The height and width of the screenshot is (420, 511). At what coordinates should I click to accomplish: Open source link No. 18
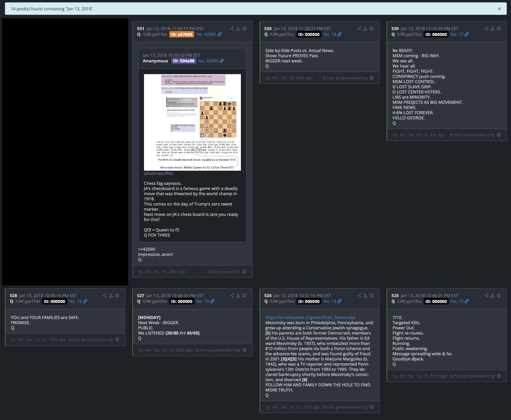[332, 34]
